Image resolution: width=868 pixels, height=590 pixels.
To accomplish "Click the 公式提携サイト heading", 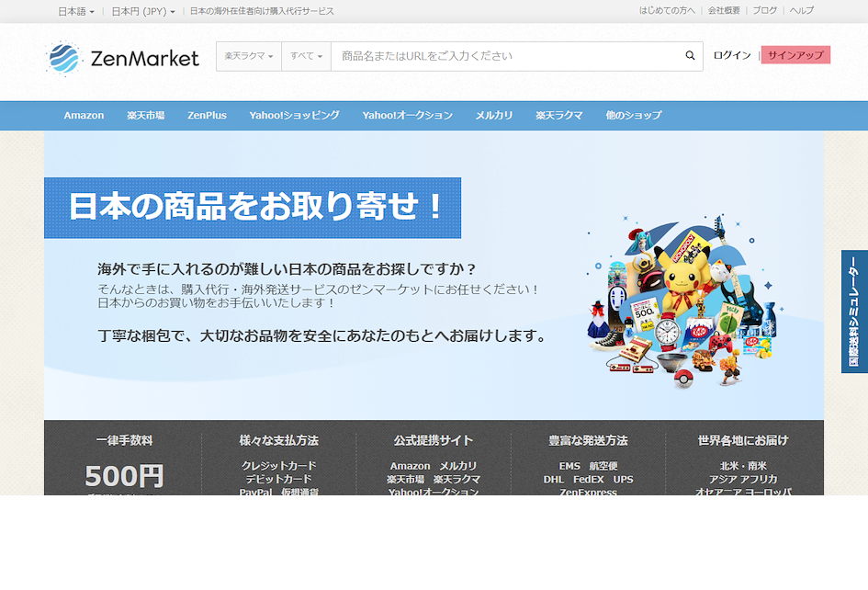I will (x=434, y=440).
